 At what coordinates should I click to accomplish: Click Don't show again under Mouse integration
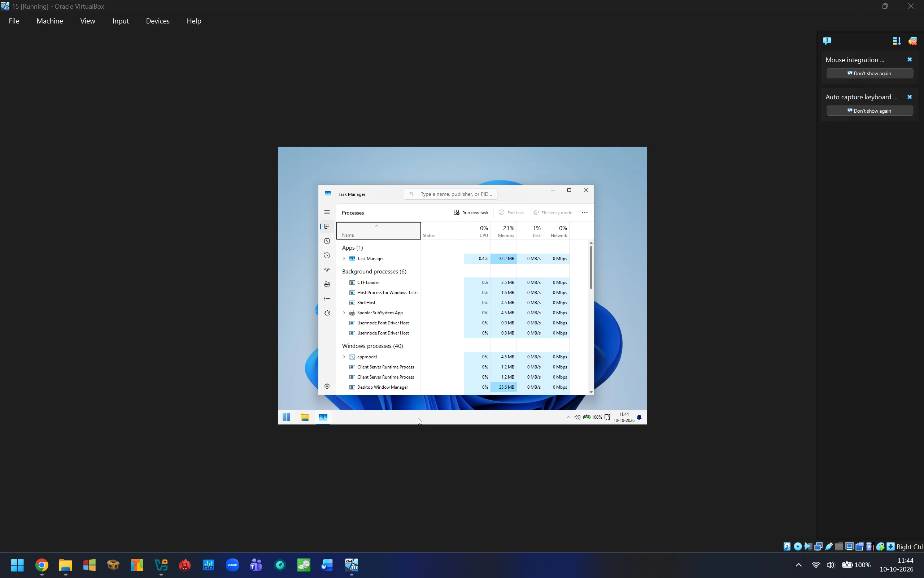[870, 73]
